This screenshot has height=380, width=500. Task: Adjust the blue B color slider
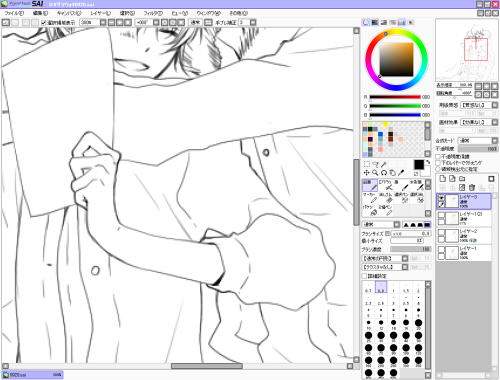tap(395, 115)
